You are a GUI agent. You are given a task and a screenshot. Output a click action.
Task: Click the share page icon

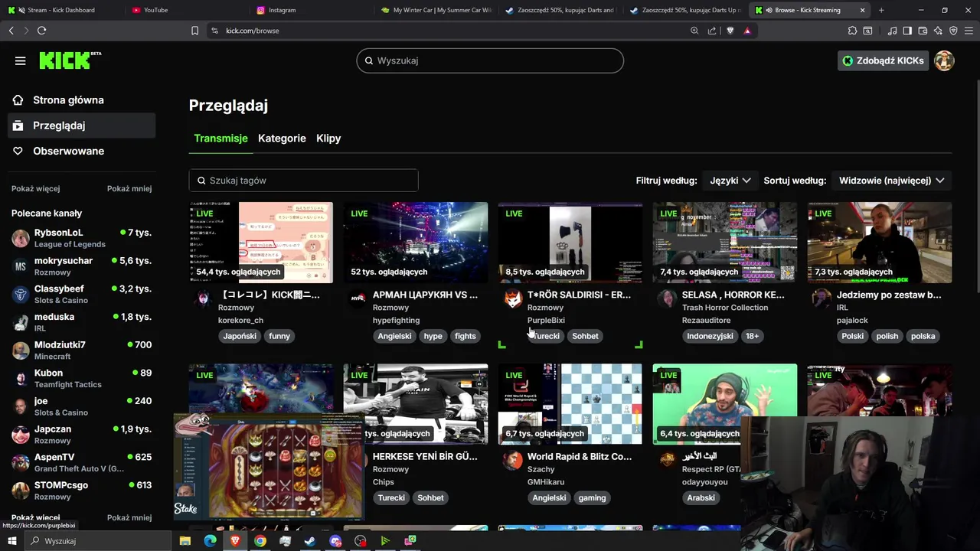pyautogui.click(x=712, y=31)
